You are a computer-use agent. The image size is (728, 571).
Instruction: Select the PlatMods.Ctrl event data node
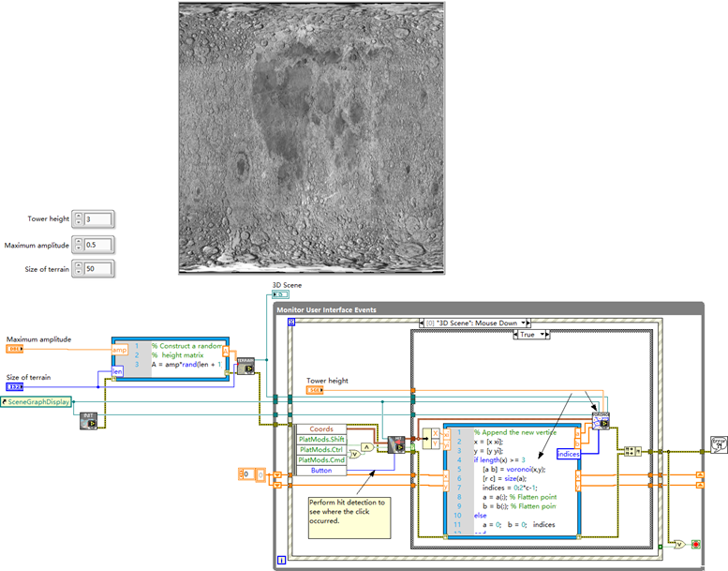321,449
